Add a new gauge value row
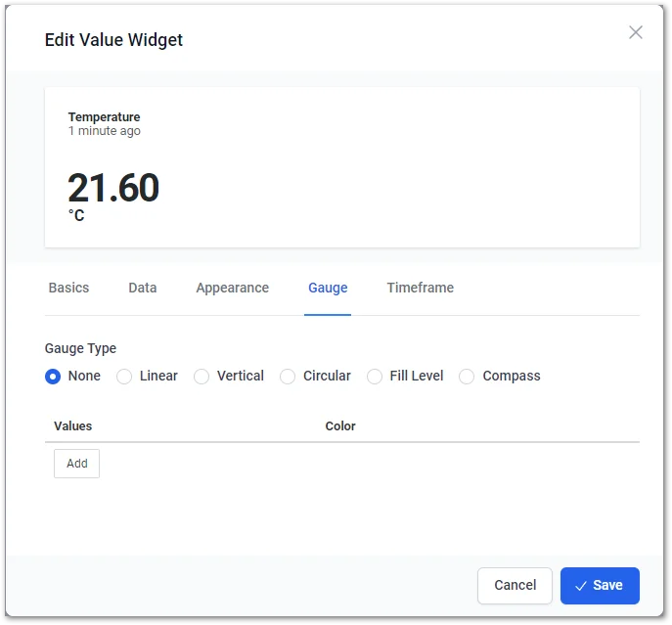 [76, 464]
